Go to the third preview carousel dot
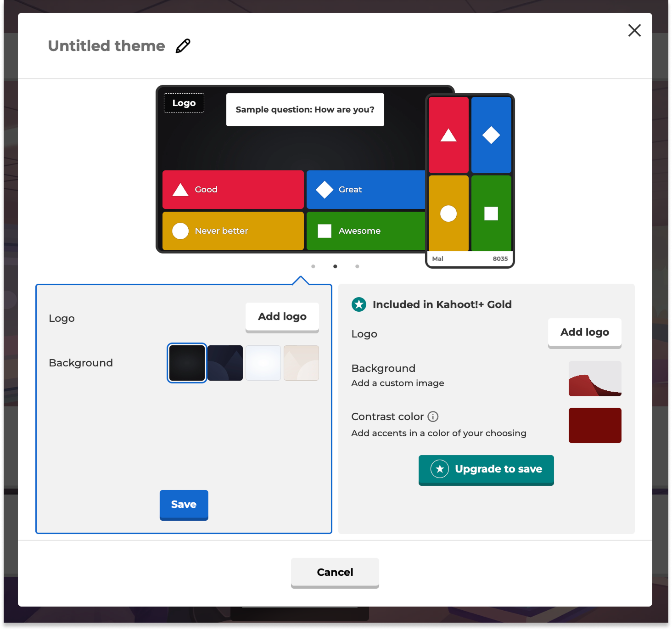672x630 pixels. tap(357, 266)
